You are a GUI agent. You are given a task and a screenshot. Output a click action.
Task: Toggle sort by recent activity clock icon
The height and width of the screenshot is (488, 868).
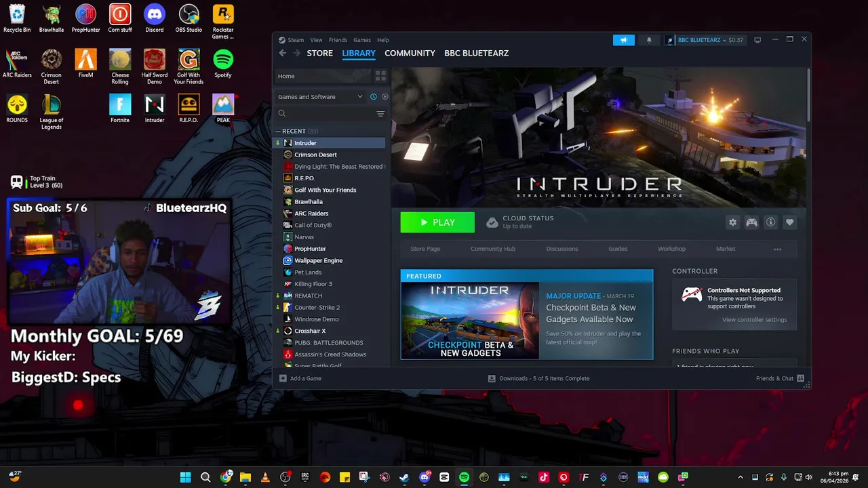click(373, 97)
